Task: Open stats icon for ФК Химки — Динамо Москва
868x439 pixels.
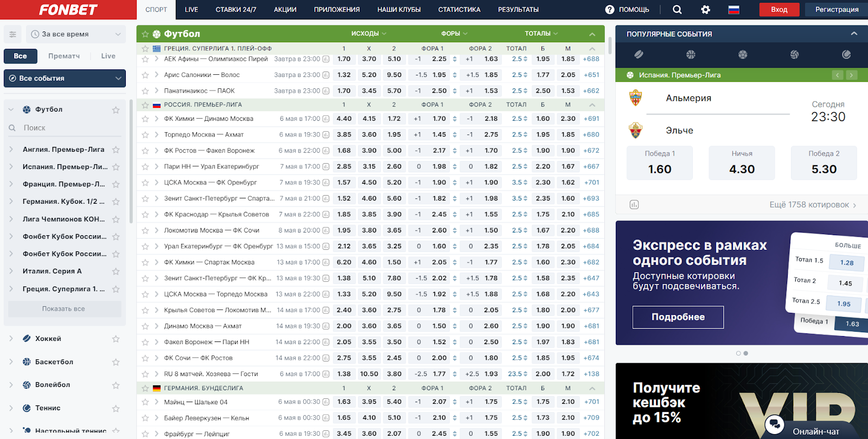Action: click(326, 119)
